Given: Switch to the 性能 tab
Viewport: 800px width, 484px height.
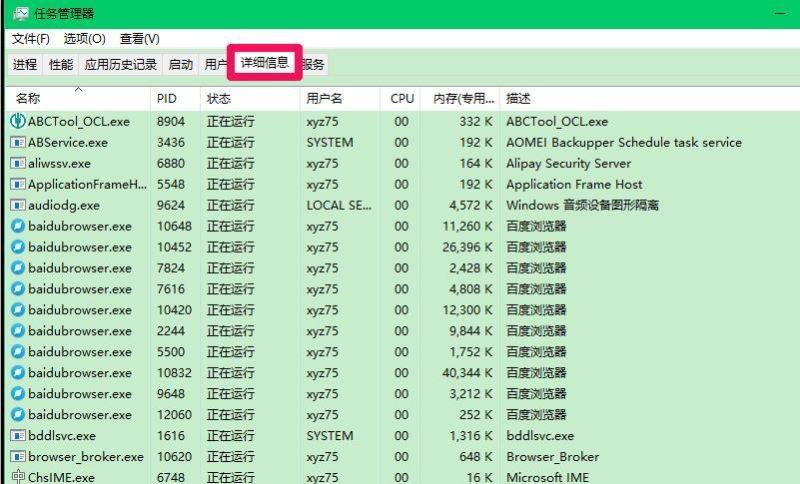Looking at the screenshot, I should pyautogui.click(x=61, y=65).
